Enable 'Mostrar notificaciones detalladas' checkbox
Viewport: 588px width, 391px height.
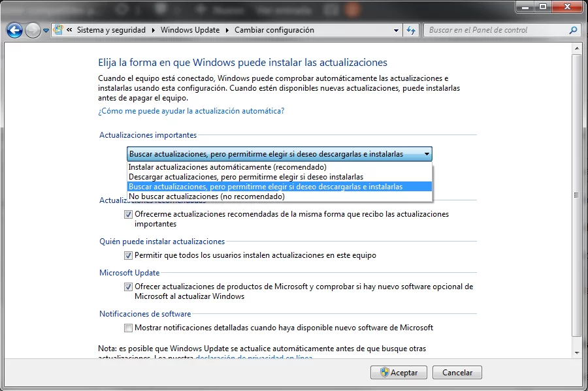click(x=128, y=328)
